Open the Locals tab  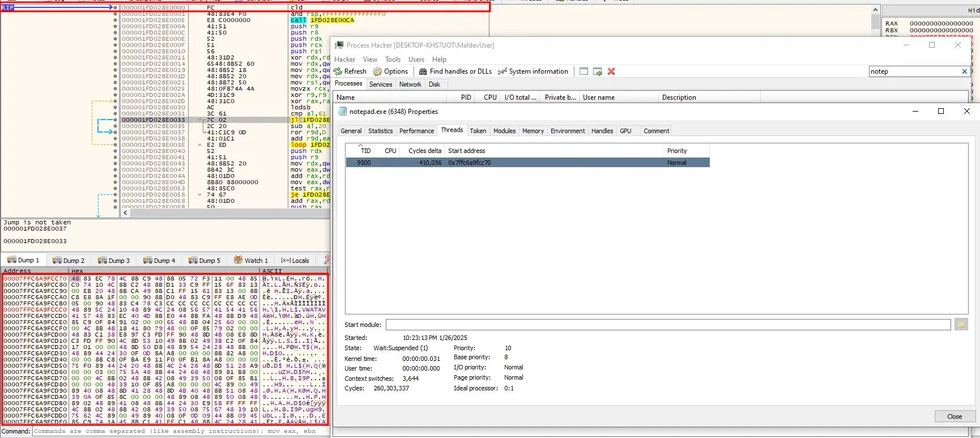pos(295,261)
